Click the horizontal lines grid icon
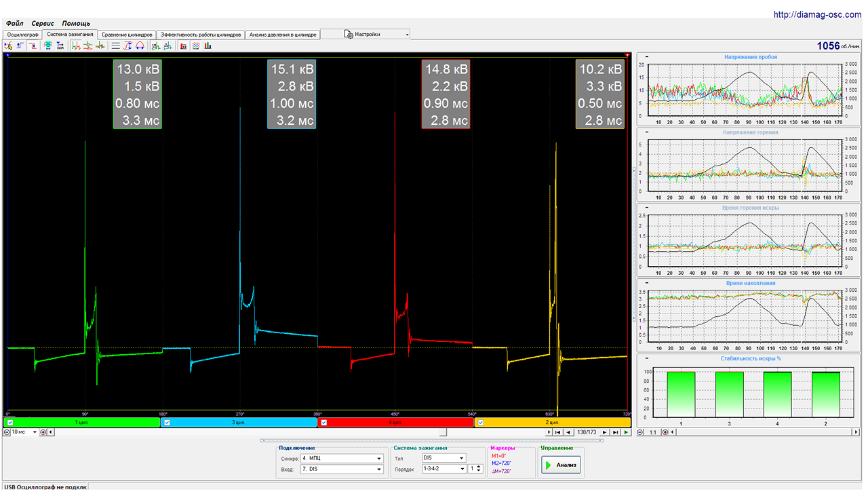The image size is (868, 492). pos(116,45)
